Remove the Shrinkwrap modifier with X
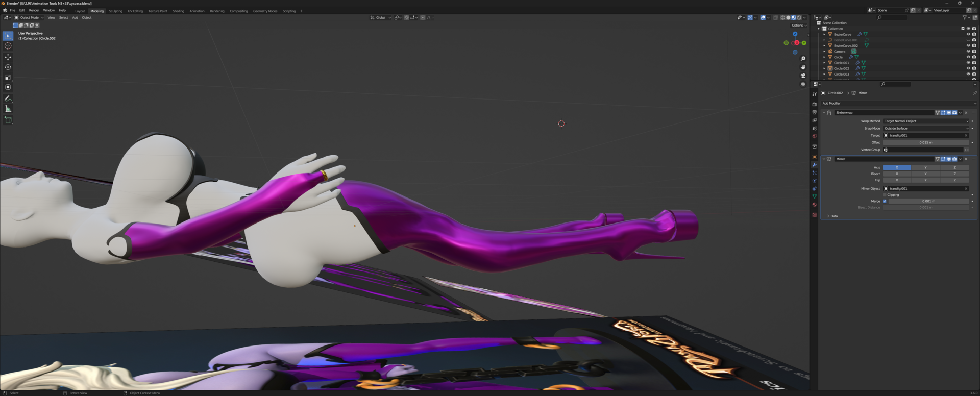Screen dimensions: 980x396 966,113
